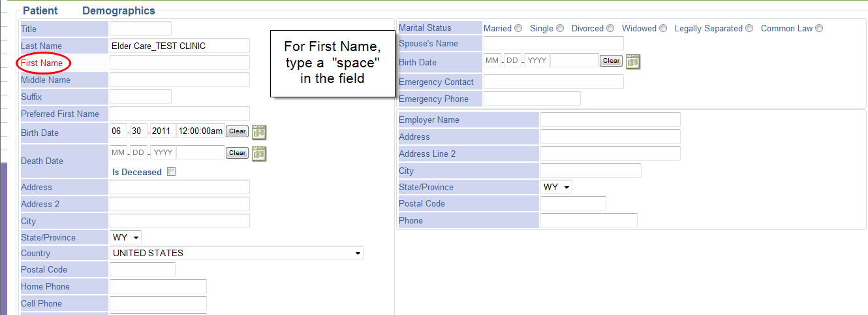Screen dimensions: 868x315
Task: Click the Last Name text field
Action: (x=179, y=46)
